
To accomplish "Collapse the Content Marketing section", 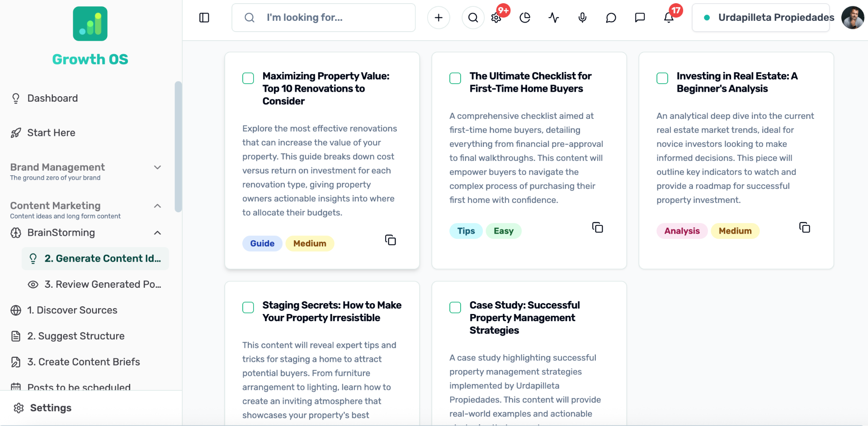I will click(157, 206).
